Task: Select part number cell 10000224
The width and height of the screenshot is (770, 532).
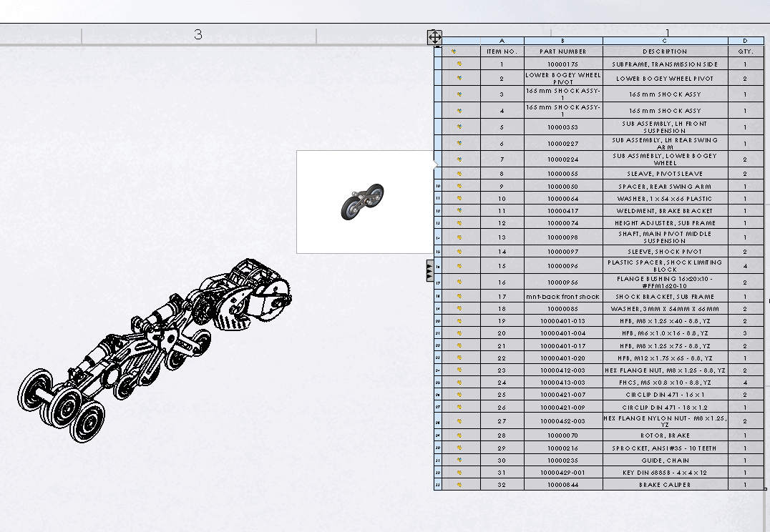Action: pos(563,159)
